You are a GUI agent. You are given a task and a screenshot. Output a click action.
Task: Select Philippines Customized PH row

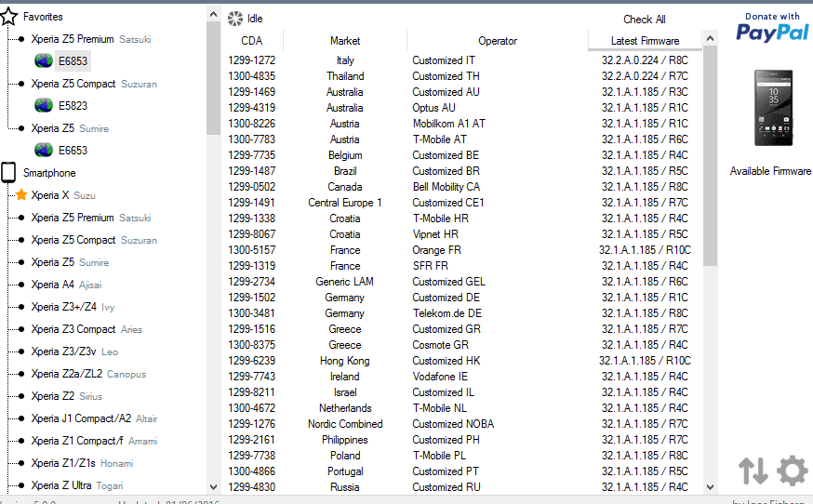point(462,440)
